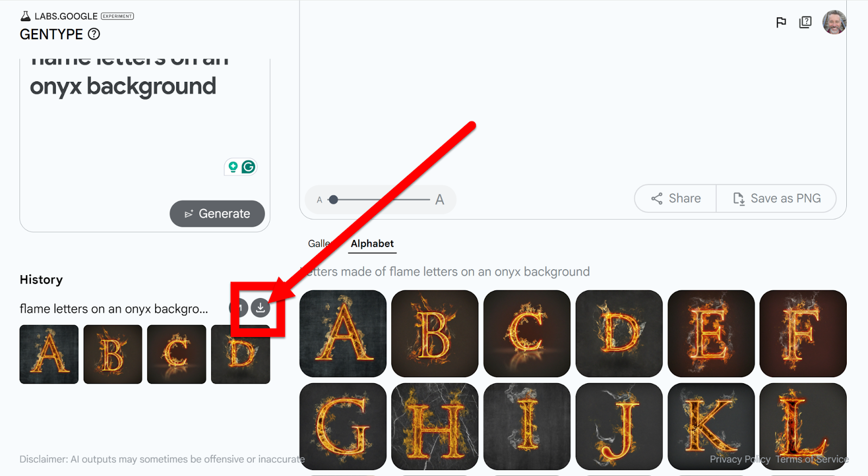Click the green Grammarly icon in prompt box
Image resolution: width=868 pixels, height=476 pixels.
[x=248, y=167]
